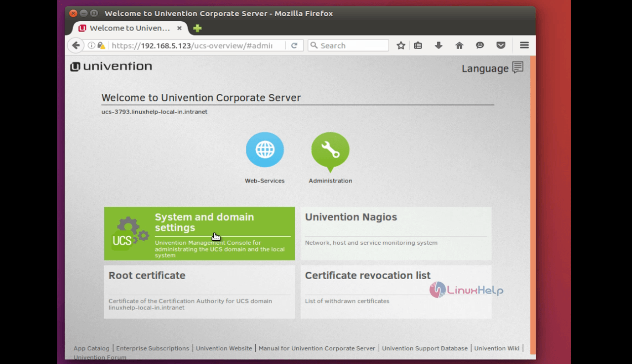Screen dimensions: 632x364
Task: Click the site information icon in address bar
Action: (x=91, y=45)
